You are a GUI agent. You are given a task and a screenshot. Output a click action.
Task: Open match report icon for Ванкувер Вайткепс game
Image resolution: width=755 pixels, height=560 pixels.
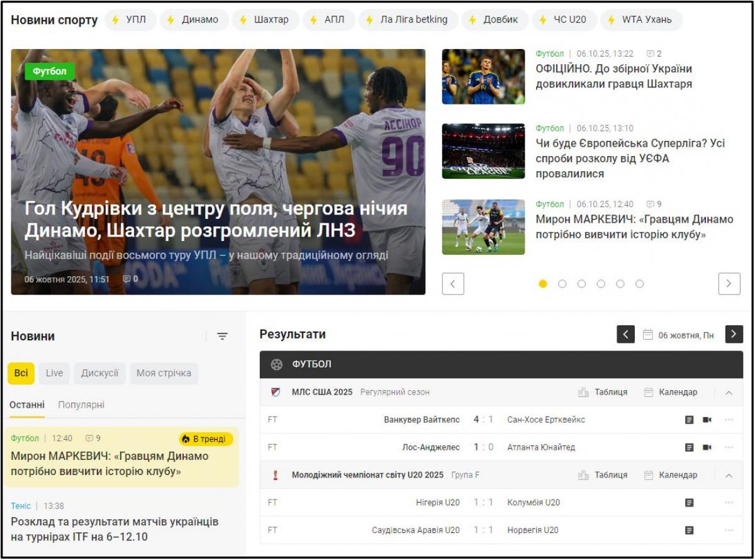point(689,420)
